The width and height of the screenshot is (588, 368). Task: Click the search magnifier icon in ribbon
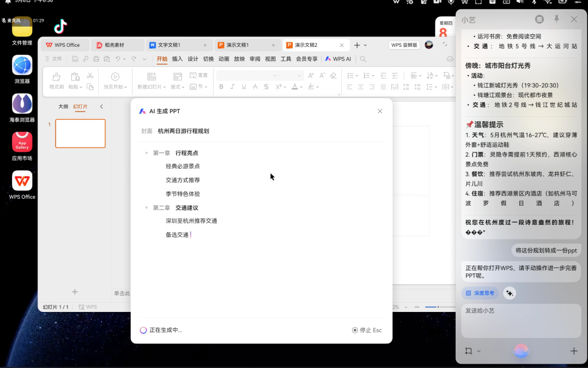click(363, 59)
